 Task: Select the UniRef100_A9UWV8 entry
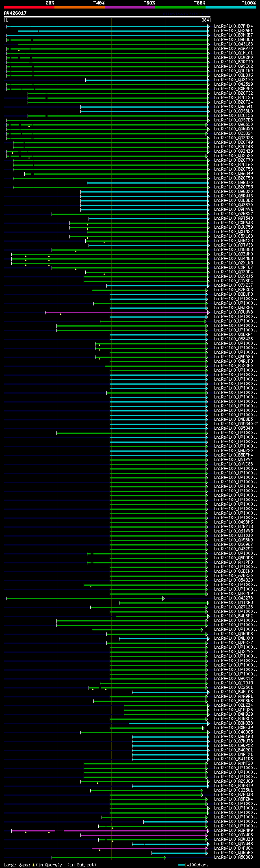pos(233,312)
